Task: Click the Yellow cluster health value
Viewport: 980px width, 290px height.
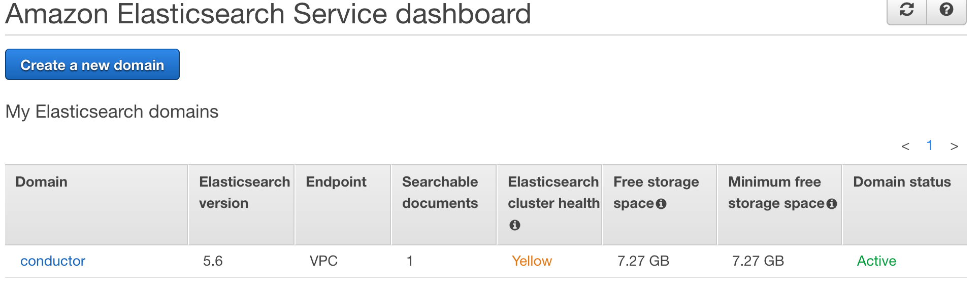Action: click(x=532, y=261)
